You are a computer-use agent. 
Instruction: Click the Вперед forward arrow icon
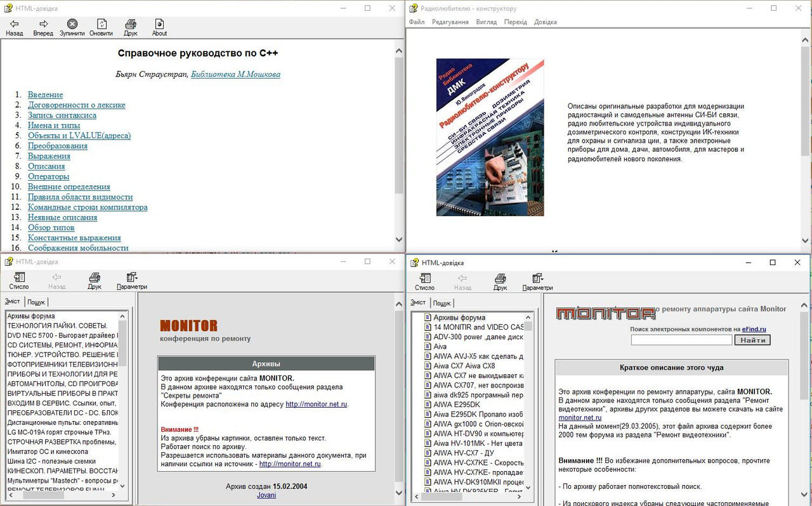coord(43,27)
